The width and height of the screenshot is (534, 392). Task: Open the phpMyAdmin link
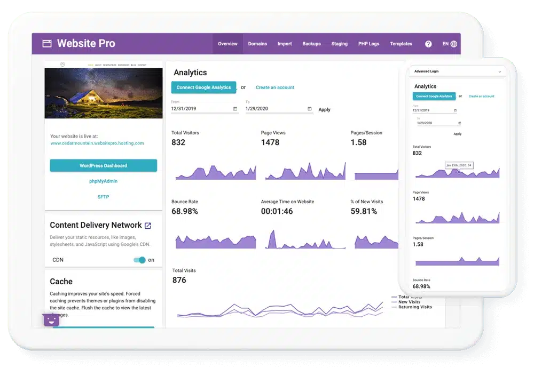click(x=103, y=181)
